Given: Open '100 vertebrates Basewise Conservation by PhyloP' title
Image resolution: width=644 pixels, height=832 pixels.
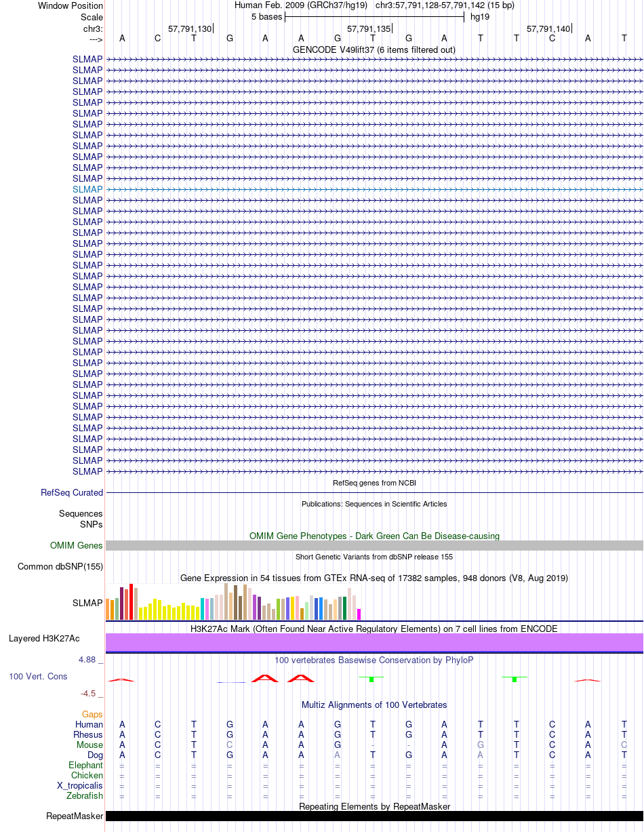Looking at the screenshot, I should (x=374, y=660).
